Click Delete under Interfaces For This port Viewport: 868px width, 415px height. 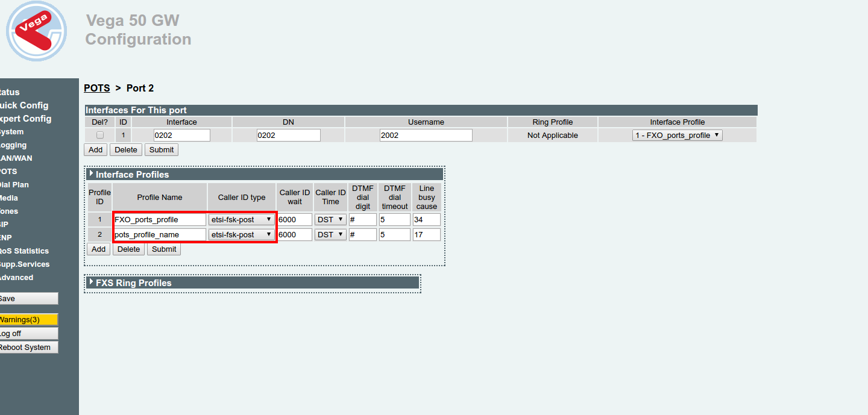click(x=126, y=150)
